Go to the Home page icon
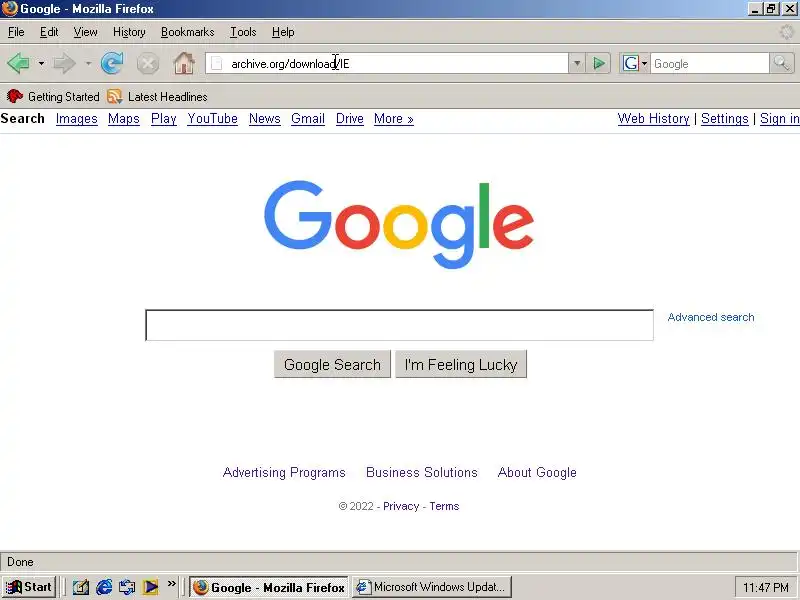The image size is (800, 600). (184, 64)
